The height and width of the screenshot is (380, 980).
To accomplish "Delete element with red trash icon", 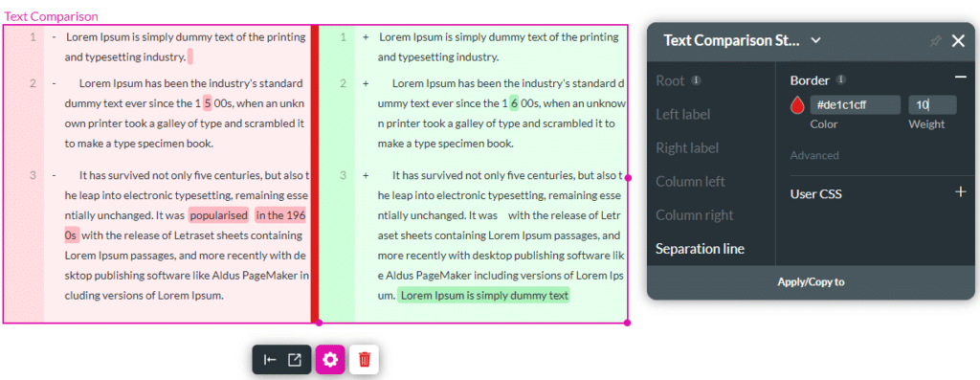I will pos(364,359).
